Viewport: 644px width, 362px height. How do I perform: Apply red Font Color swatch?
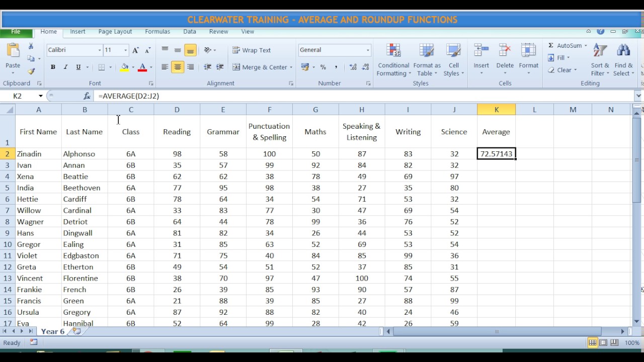142,67
